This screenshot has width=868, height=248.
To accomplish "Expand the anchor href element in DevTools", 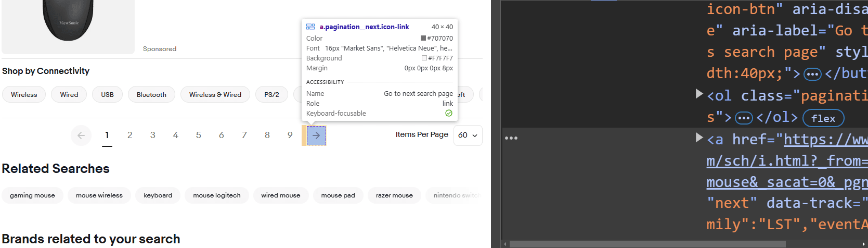I will pyautogui.click(x=699, y=138).
